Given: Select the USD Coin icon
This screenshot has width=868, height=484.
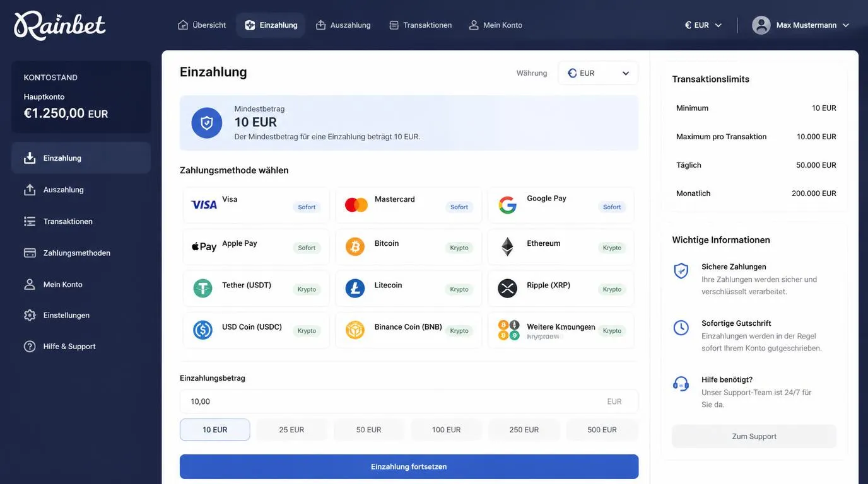Looking at the screenshot, I should 202,330.
